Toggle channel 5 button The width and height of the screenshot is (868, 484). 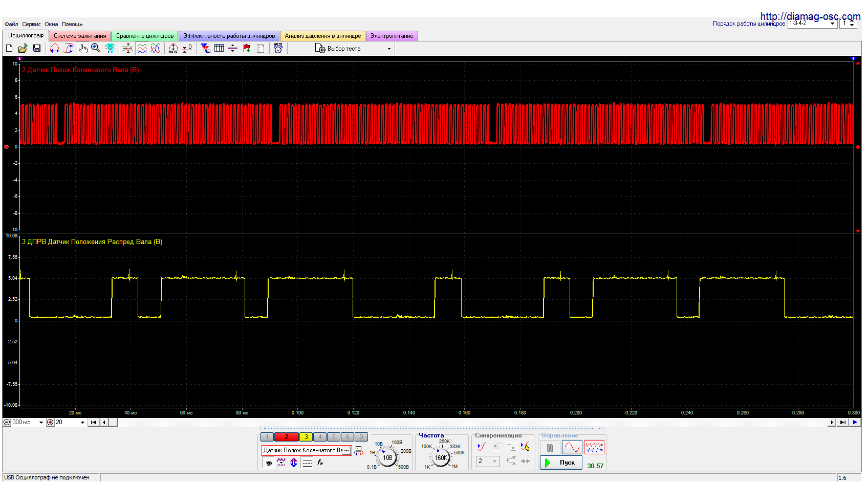click(x=334, y=437)
